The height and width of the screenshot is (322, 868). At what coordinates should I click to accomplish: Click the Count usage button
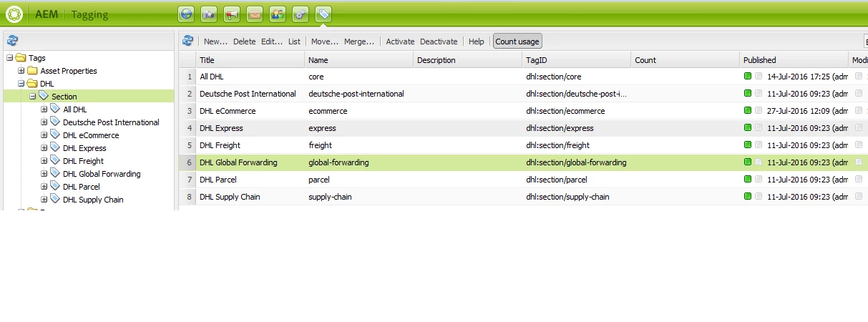517,42
